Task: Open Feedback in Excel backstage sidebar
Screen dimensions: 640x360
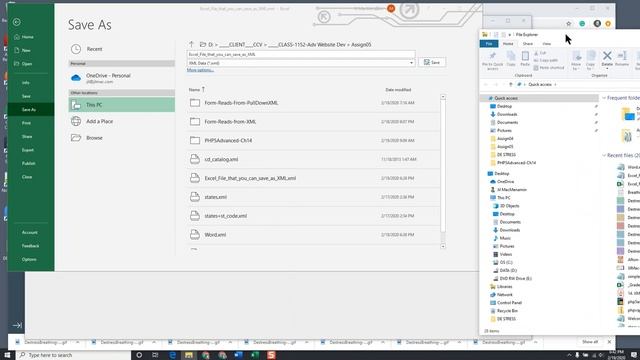Action: point(30,246)
